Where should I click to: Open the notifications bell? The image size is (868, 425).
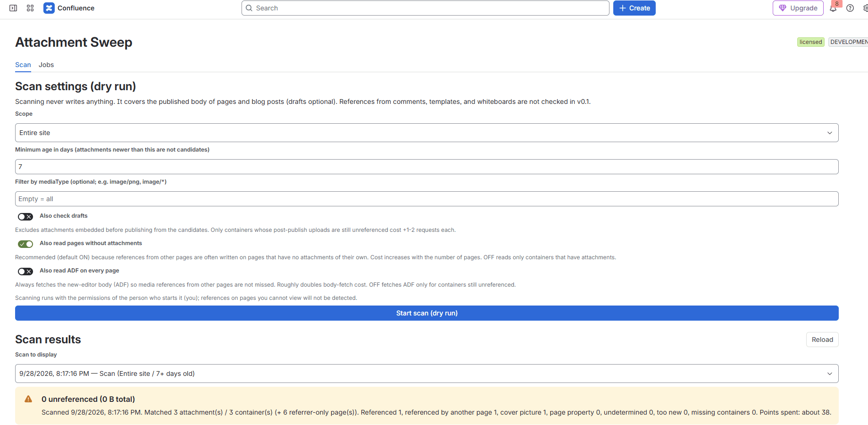pyautogui.click(x=833, y=8)
